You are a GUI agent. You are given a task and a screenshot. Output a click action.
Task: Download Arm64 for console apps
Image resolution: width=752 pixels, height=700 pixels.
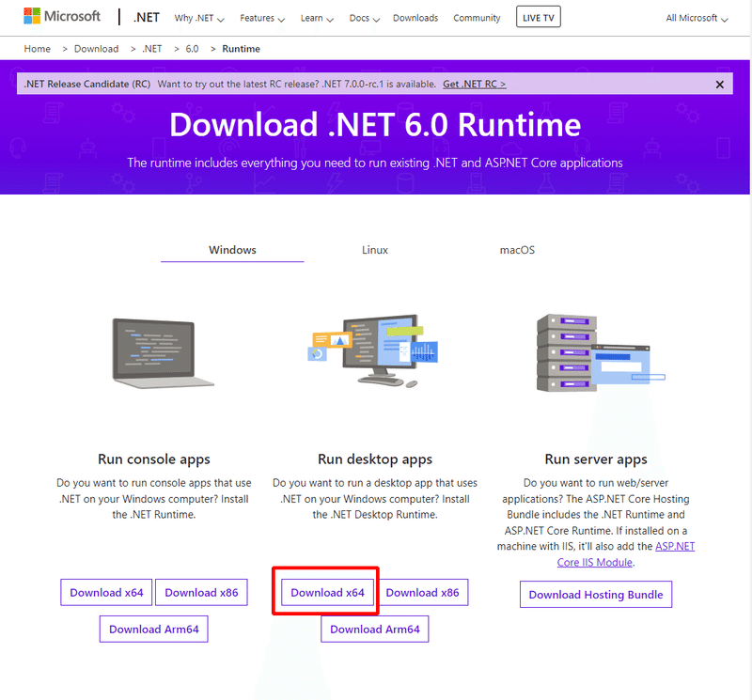click(x=154, y=629)
